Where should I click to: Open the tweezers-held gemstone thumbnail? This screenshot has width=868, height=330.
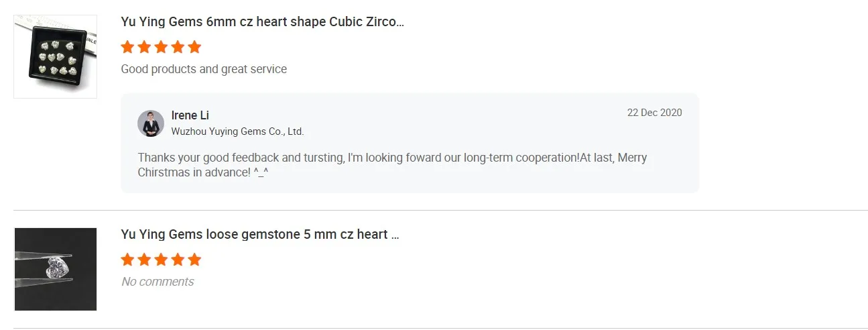click(x=56, y=269)
